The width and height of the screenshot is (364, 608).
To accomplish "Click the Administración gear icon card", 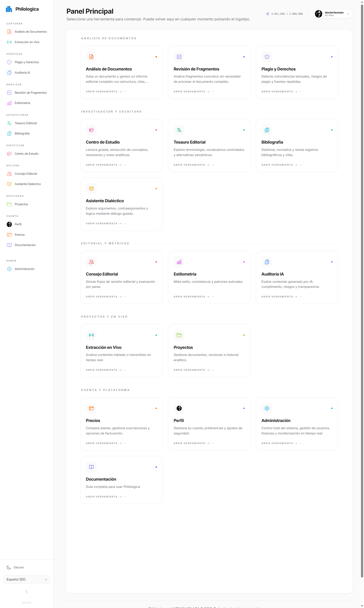I will pos(267,408).
